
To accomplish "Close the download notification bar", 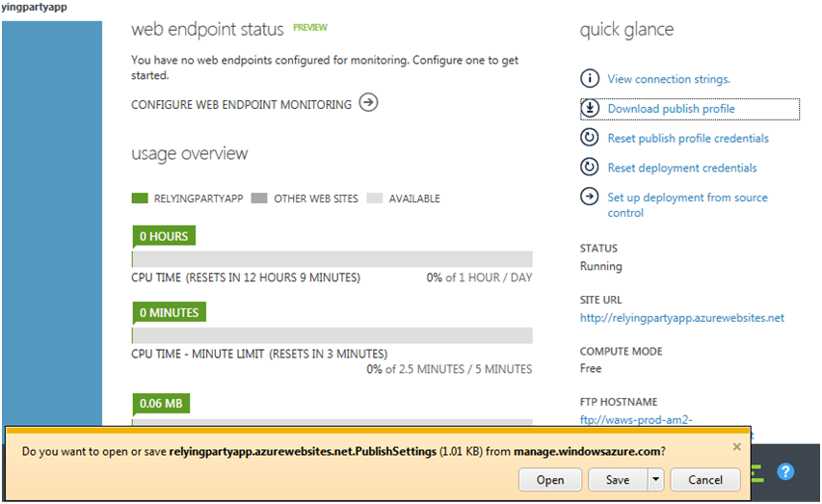I will (x=737, y=447).
